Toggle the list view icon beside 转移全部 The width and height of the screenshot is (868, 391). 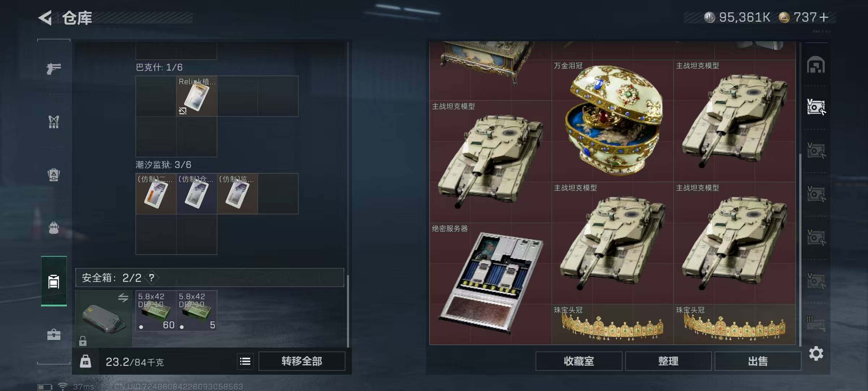[x=245, y=361]
